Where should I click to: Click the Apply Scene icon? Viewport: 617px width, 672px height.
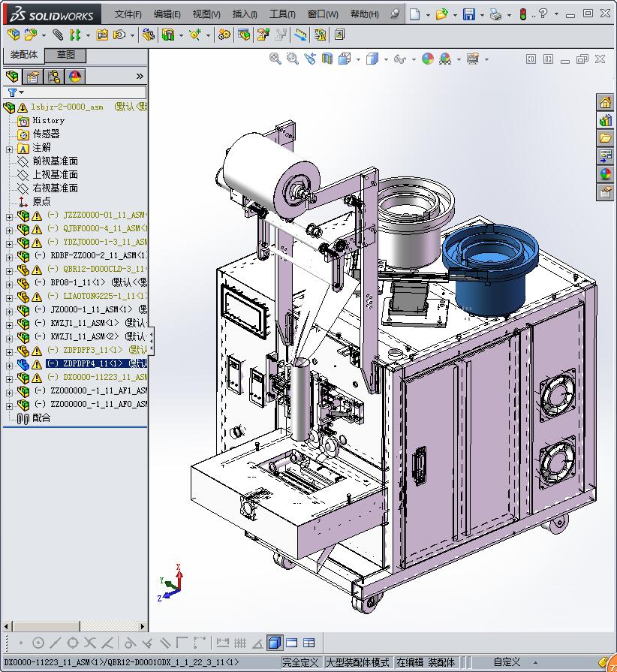[x=445, y=59]
